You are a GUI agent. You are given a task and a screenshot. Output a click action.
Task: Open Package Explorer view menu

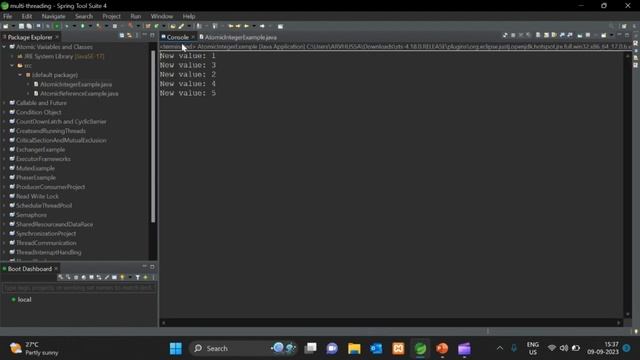[x=137, y=36]
